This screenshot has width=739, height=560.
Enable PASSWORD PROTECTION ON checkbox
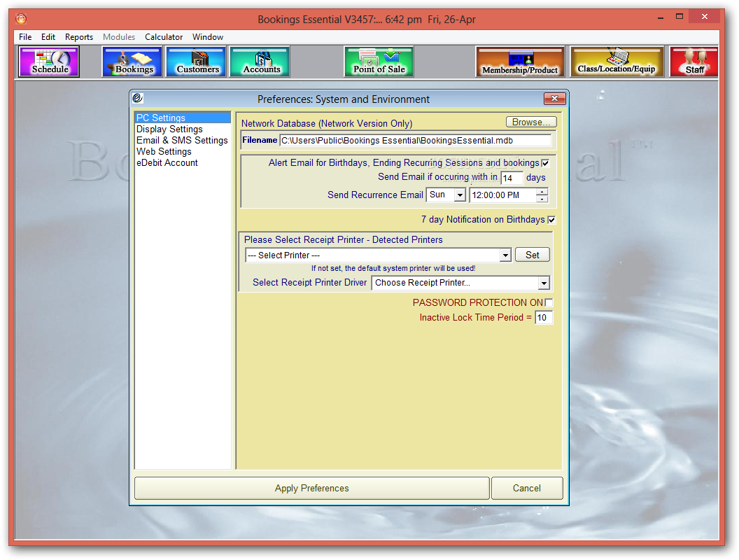tap(549, 302)
